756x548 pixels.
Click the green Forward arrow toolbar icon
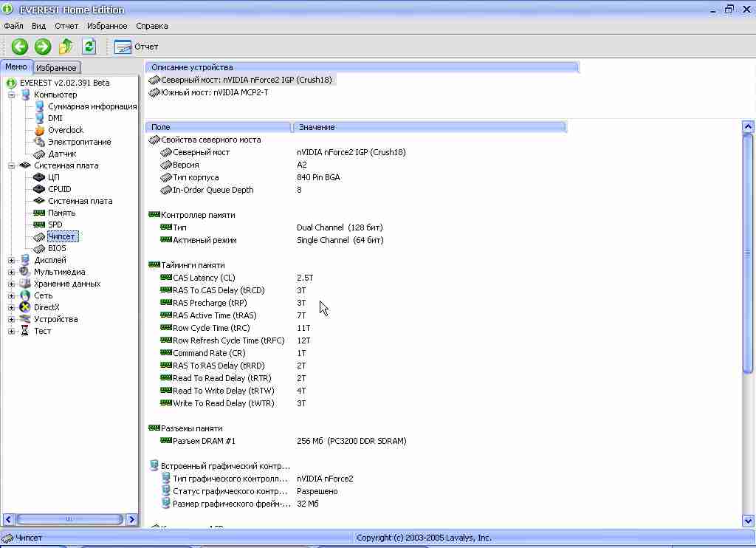tap(42, 47)
